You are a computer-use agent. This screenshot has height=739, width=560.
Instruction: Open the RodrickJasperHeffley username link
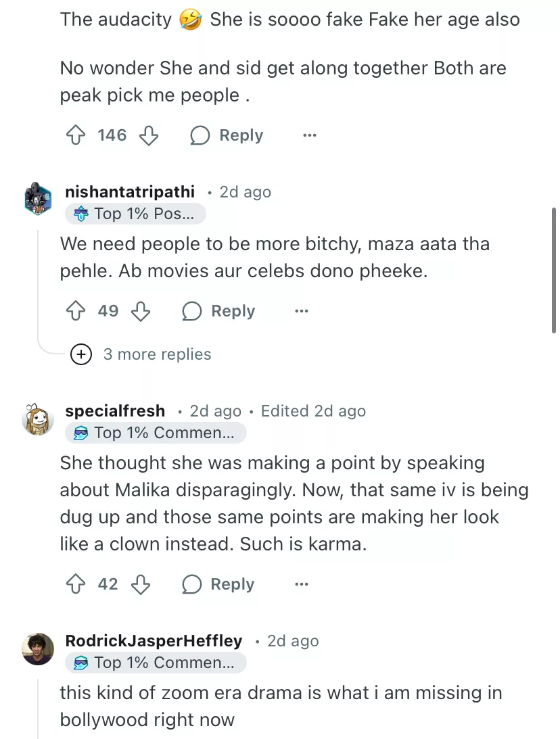[154, 641]
